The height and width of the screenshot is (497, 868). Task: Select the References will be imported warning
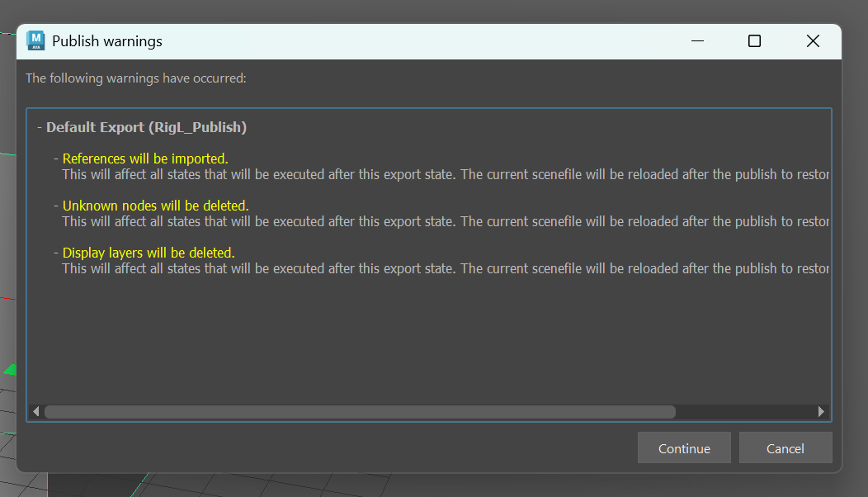click(x=145, y=159)
